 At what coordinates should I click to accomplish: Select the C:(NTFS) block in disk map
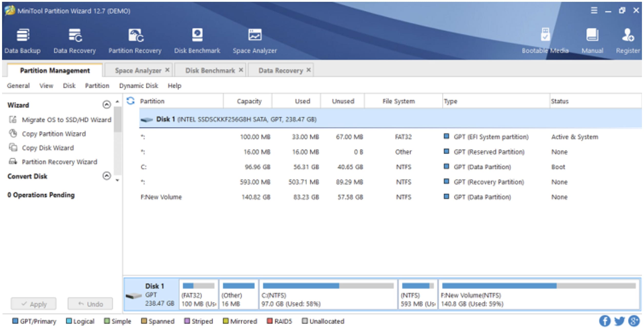(x=328, y=295)
